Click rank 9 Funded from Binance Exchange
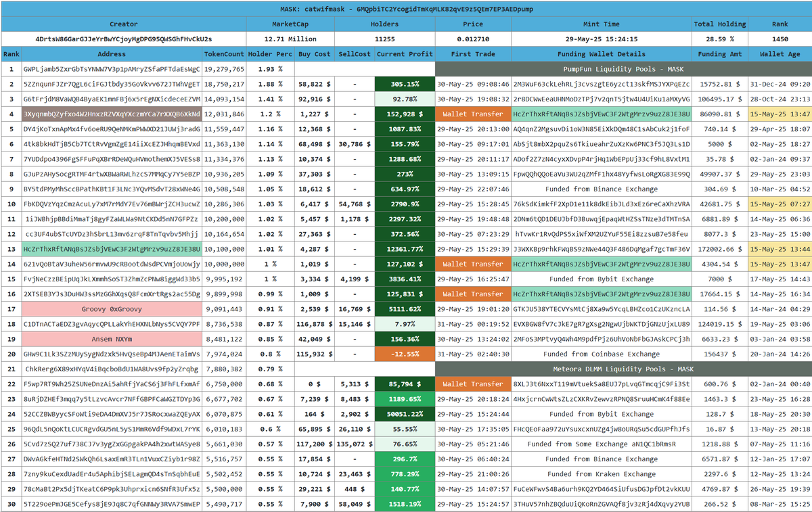Screen dimensions: 812x512 coord(601,189)
